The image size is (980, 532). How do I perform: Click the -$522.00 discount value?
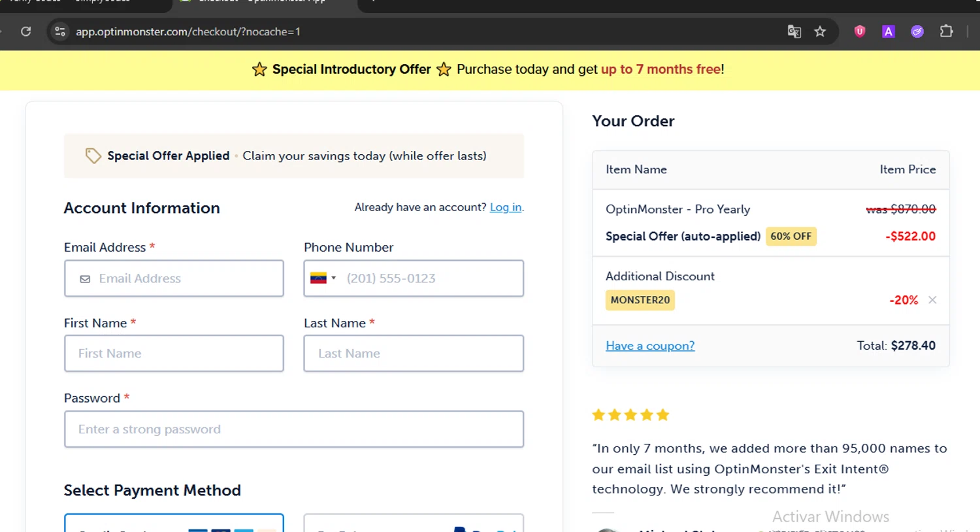(911, 237)
